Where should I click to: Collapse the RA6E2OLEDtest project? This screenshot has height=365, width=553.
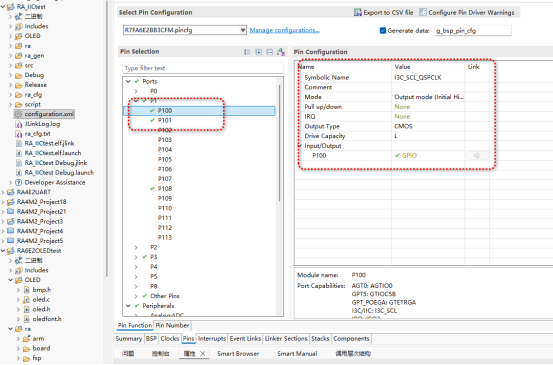[x=3, y=251]
